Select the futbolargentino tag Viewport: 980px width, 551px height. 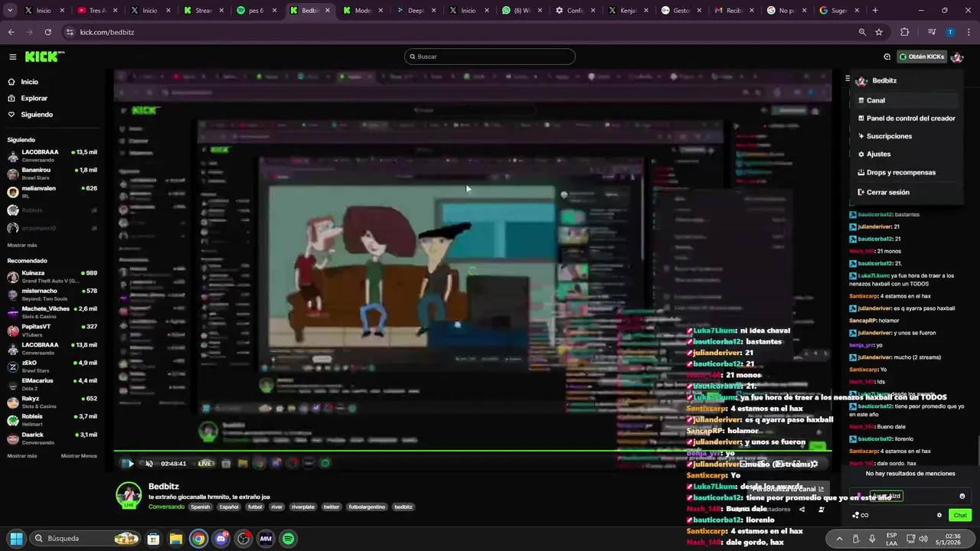pyautogui.click(x=368, y=507)
